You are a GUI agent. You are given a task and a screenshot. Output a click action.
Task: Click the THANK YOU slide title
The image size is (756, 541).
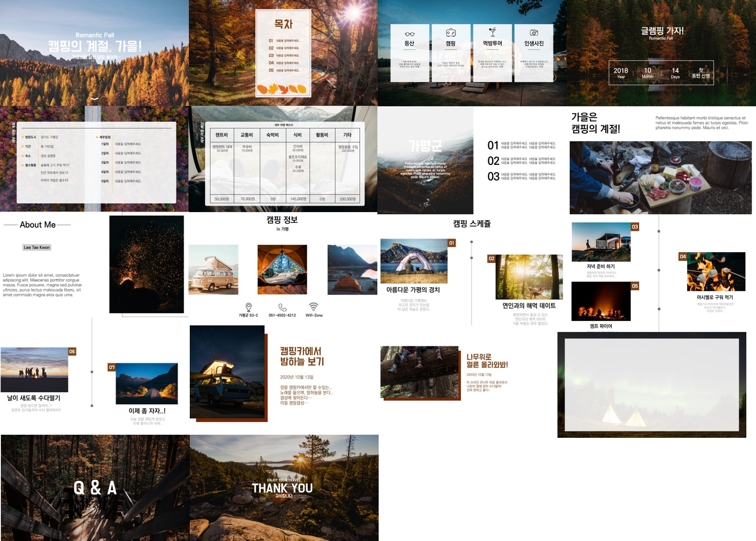282,488
